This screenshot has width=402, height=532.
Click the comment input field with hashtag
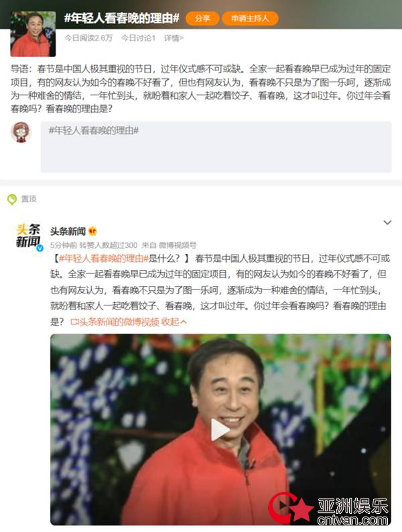(216, 147)
